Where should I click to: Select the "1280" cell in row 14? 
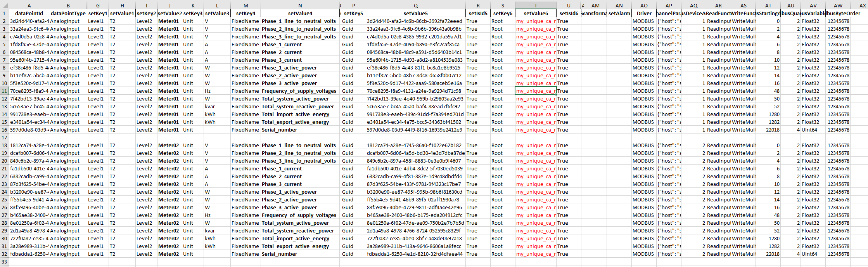click(768, 114)
